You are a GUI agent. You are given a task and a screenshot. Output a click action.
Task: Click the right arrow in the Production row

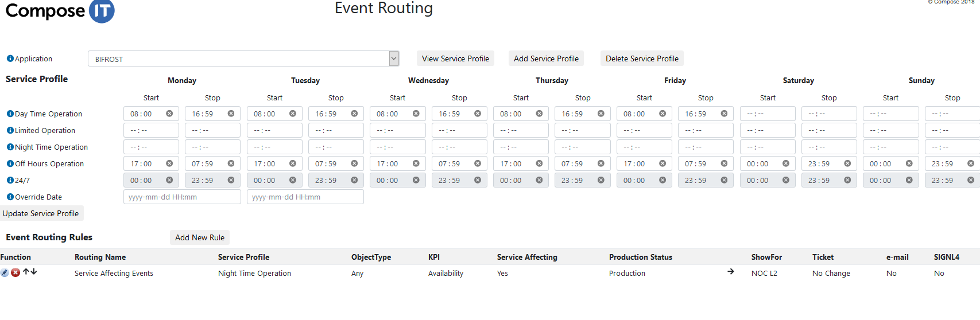pyautogui.click(x=731, y=272)
